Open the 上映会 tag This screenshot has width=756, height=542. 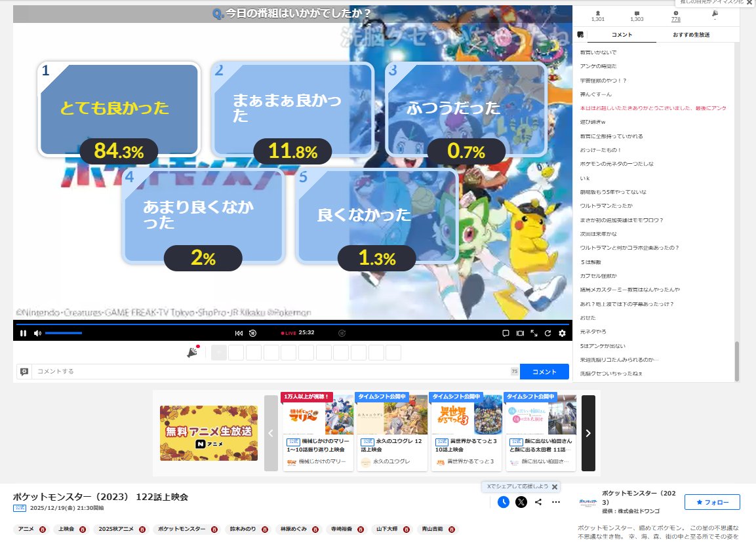[x=66, y=529]
